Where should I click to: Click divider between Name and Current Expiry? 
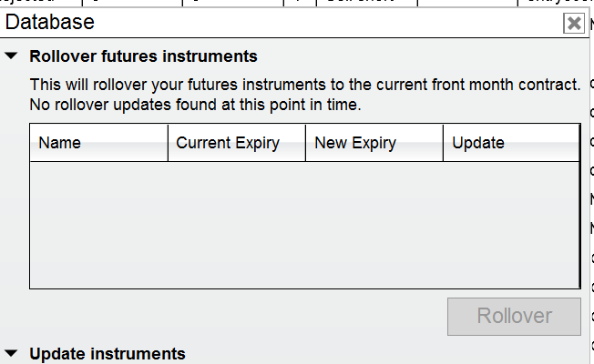tap(168, 143)
